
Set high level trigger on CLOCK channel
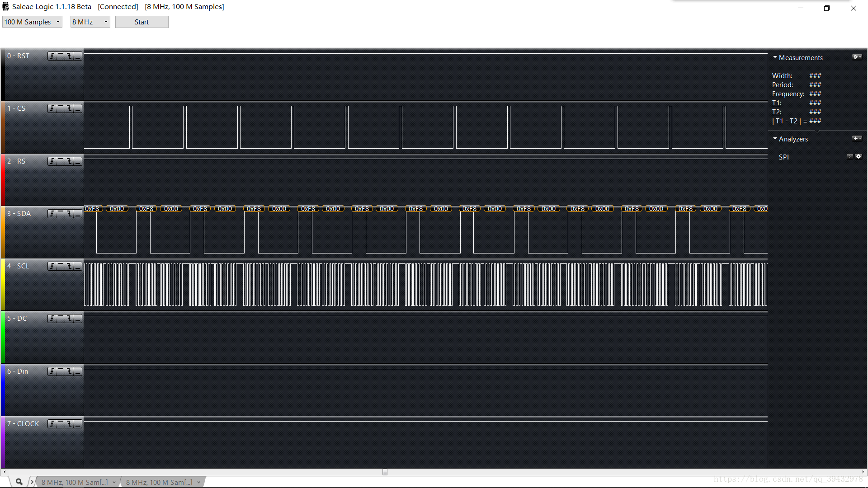coord(61,424)
